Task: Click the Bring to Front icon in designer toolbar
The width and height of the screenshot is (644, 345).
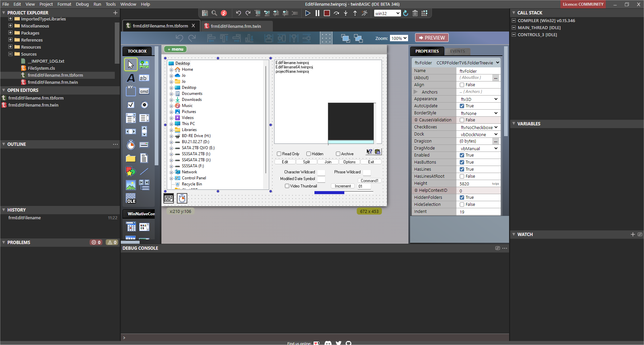Action: 345,38
